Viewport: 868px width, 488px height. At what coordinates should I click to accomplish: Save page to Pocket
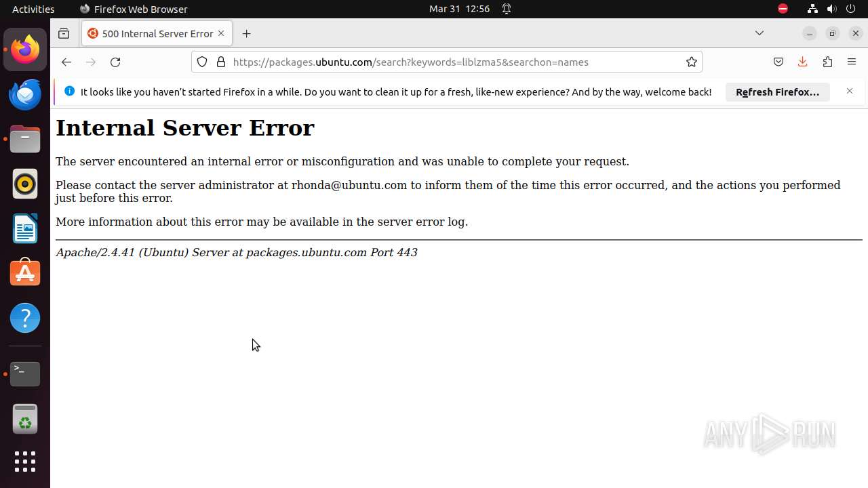(x=778, y=62)
